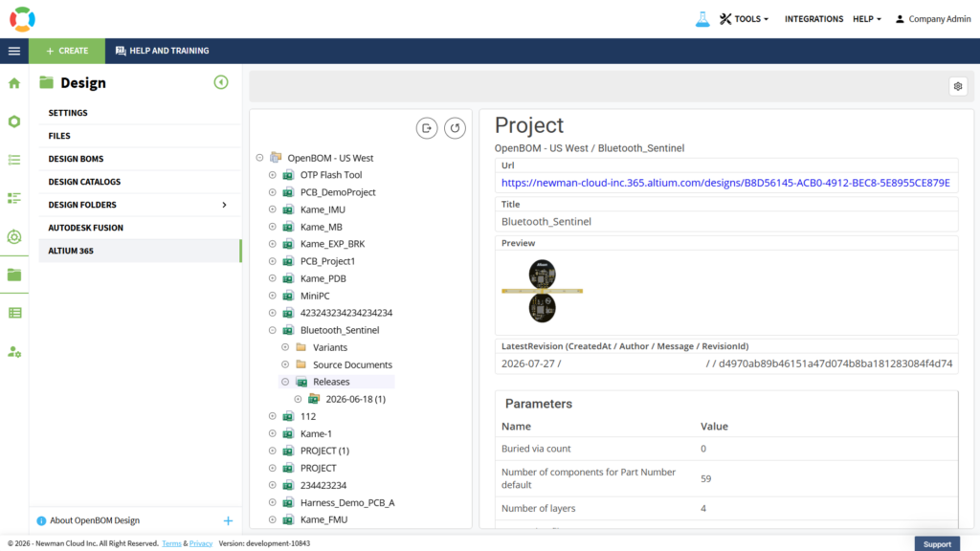
Task: Click the Support button
Action: coord(937,544)
